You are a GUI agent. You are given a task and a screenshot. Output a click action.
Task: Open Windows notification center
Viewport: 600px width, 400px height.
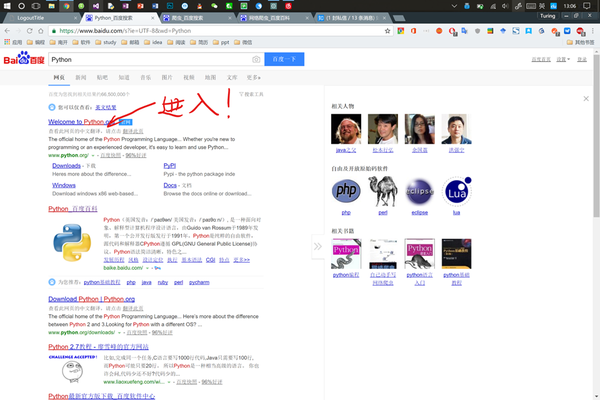[587, 6]
